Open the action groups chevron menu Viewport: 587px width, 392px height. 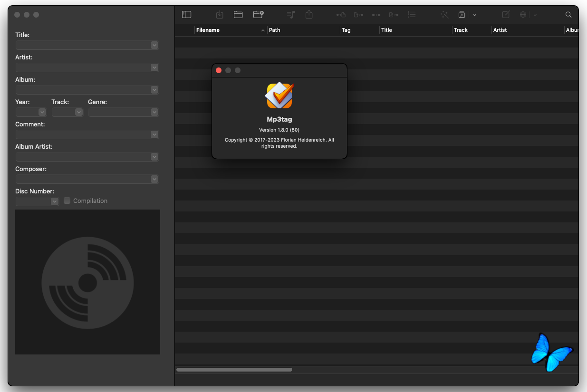coord(474,15)
